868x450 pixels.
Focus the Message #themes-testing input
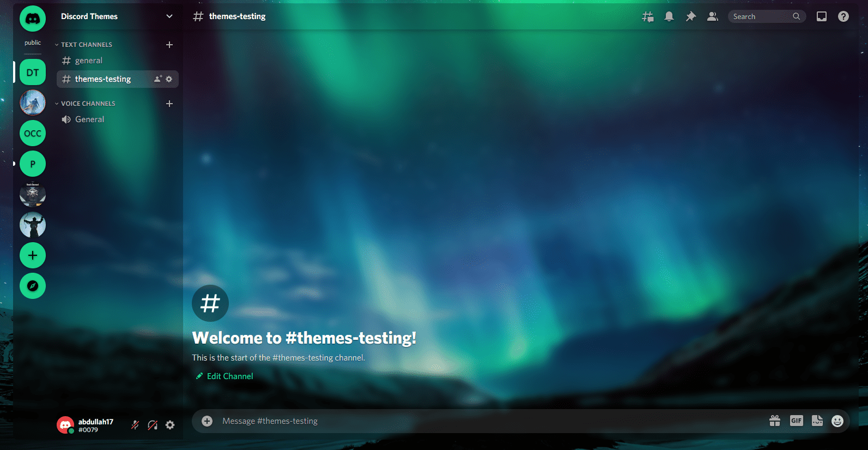[x=490, y=421]
